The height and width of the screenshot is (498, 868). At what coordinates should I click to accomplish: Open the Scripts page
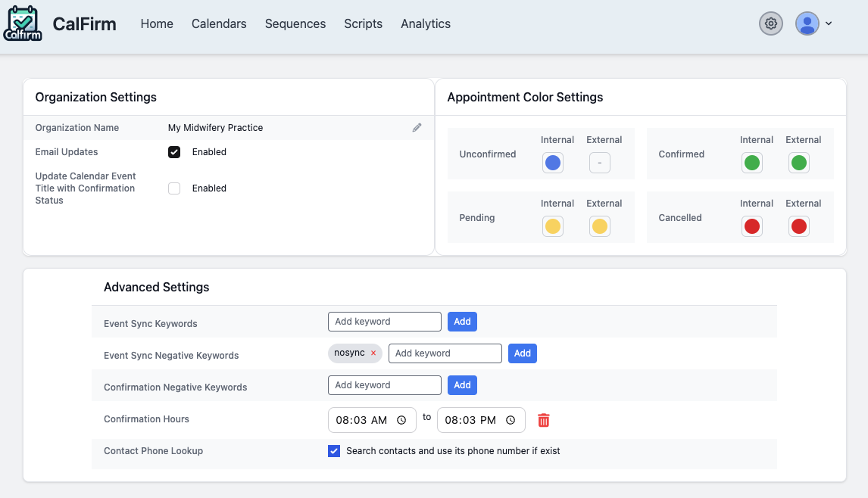[363, 23]
